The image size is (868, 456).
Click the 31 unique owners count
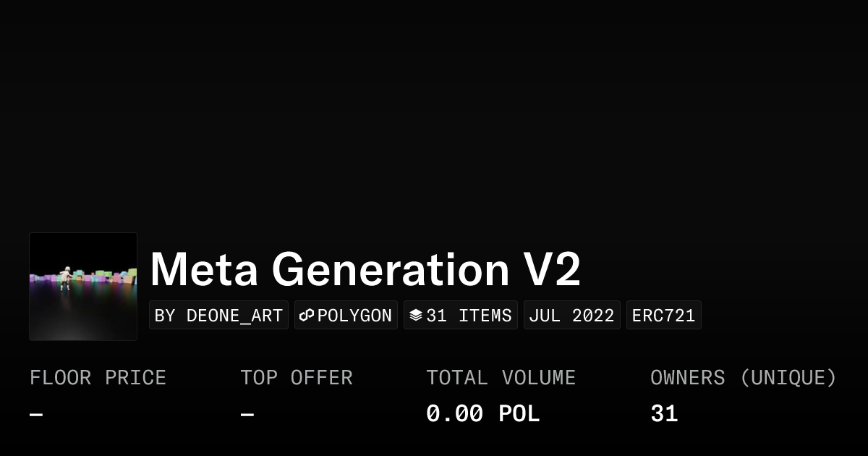tap(664, 414)
